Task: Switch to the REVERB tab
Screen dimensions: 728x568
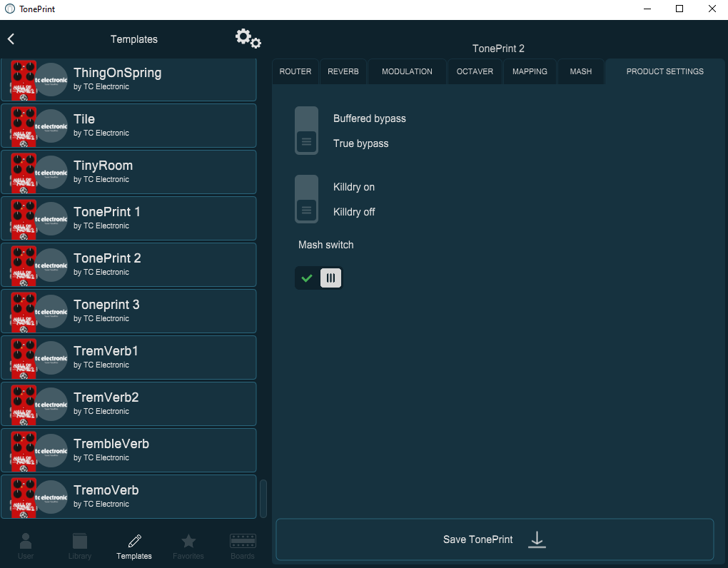Action: pyautogui.click(x=343, y=71)
